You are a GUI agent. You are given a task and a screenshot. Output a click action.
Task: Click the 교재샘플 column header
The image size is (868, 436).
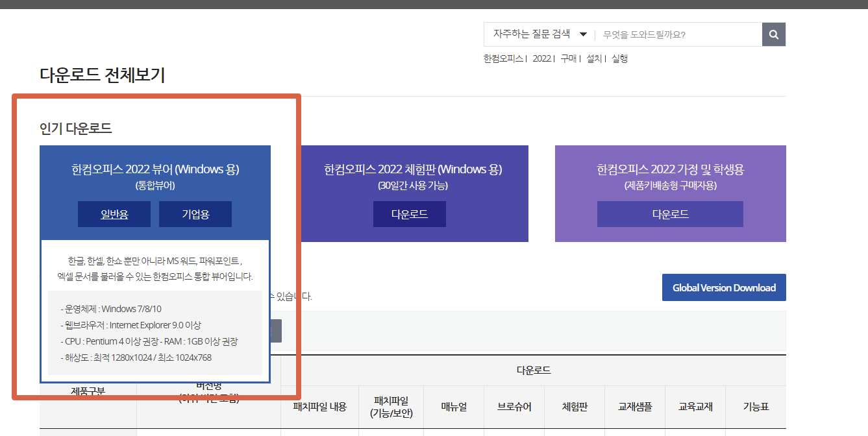click(635, 407)
